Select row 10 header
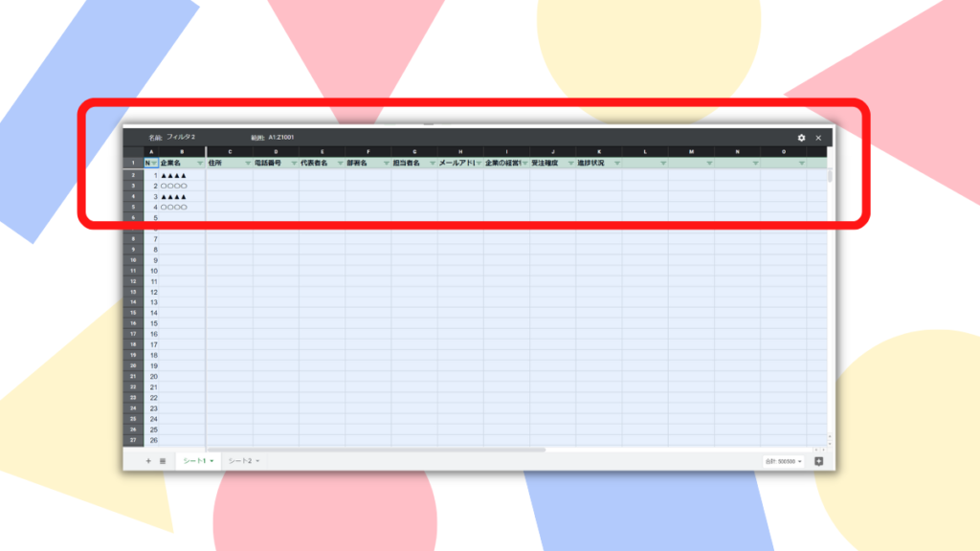This screenshot has width=980, height=551. pos(133,260)
